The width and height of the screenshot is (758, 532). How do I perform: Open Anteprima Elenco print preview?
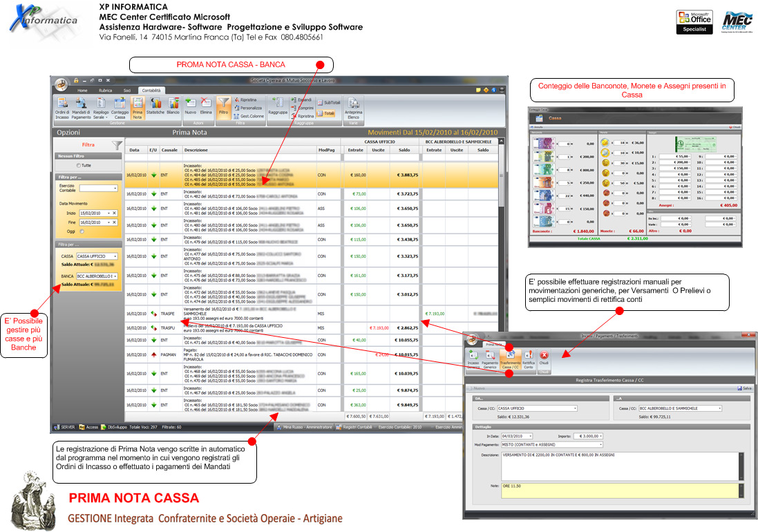pos(354,108)
